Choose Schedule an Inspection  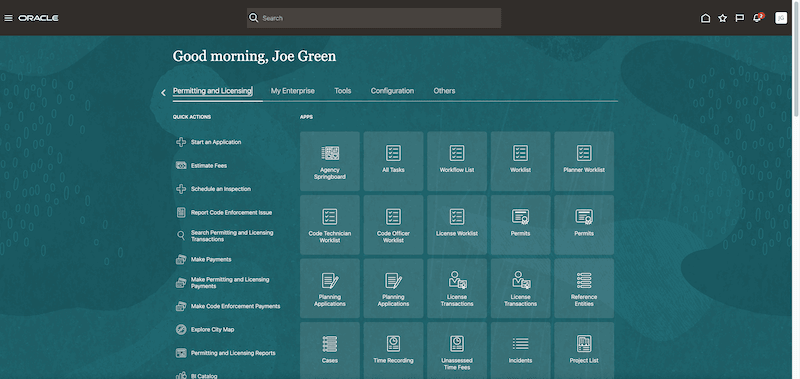tap(213, 189)
